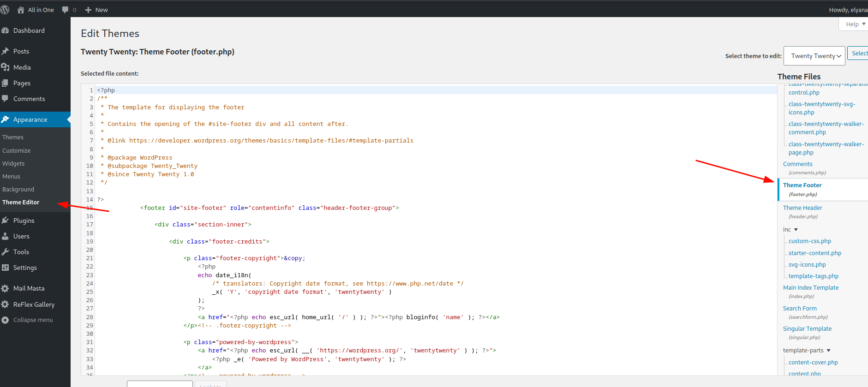Click the Dashboard gauge icon
This screenshot has width=868, height=387.
pyautogui.click(x=5, y=30)
